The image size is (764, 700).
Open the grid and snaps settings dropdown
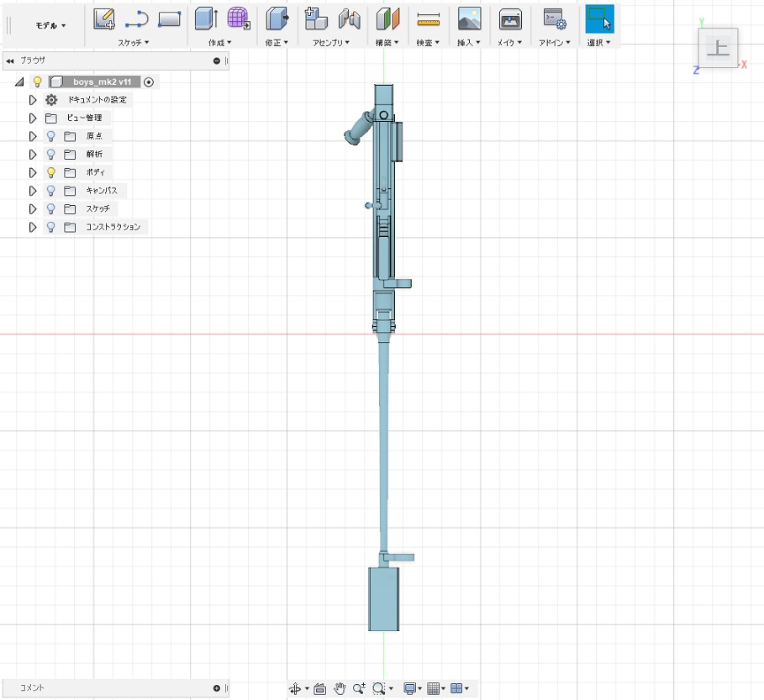(x=435, y=688)
